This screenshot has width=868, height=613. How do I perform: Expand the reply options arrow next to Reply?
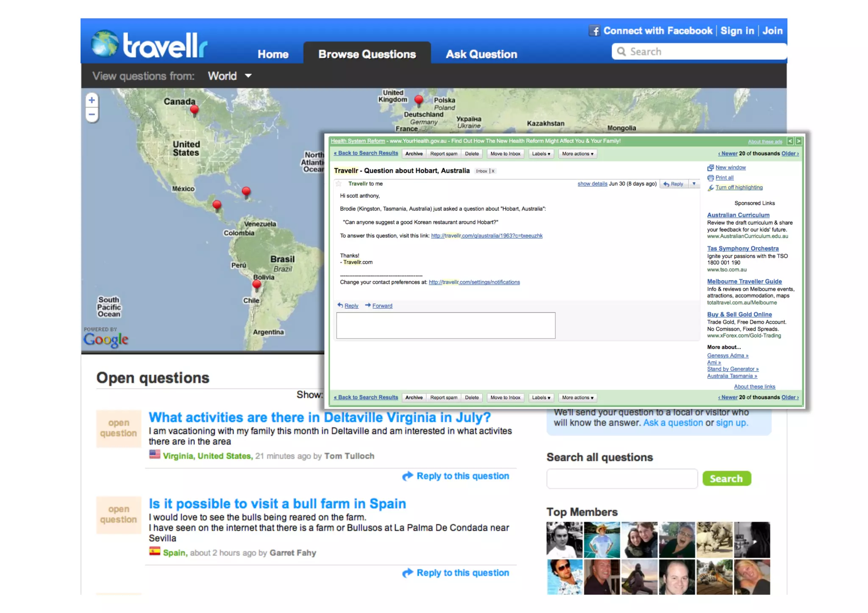click(x=694, y=184)
